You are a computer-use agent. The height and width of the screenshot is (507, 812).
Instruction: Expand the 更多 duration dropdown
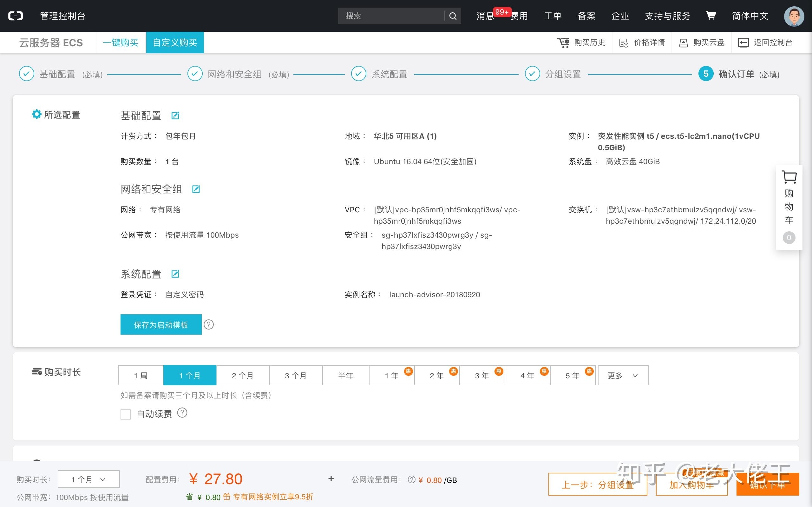coord(622,375)
